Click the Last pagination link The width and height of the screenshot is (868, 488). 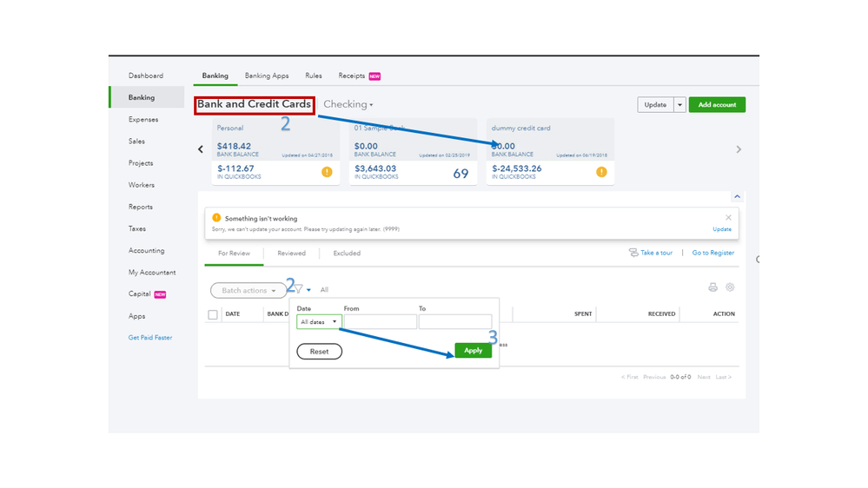[x=723, y=378]
